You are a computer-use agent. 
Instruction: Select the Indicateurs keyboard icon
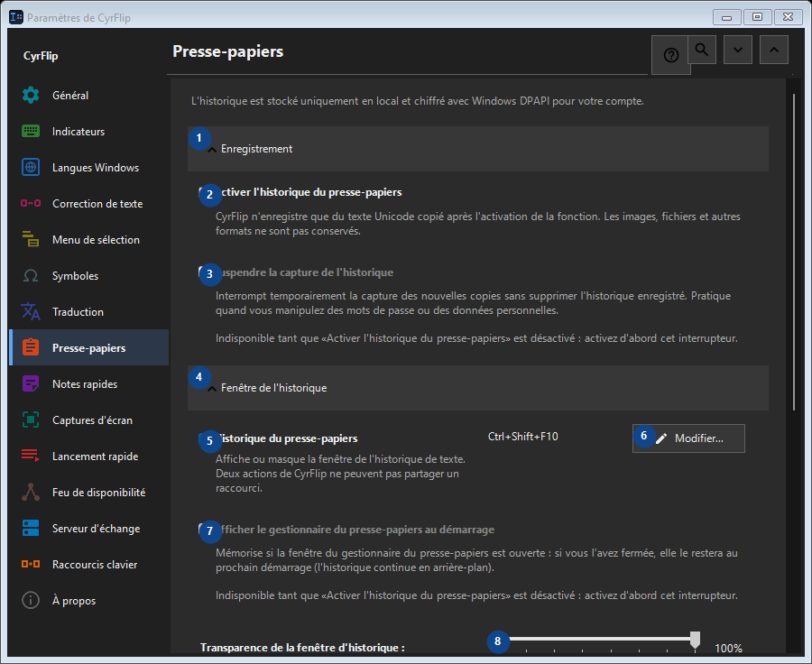tap(31, 132)
